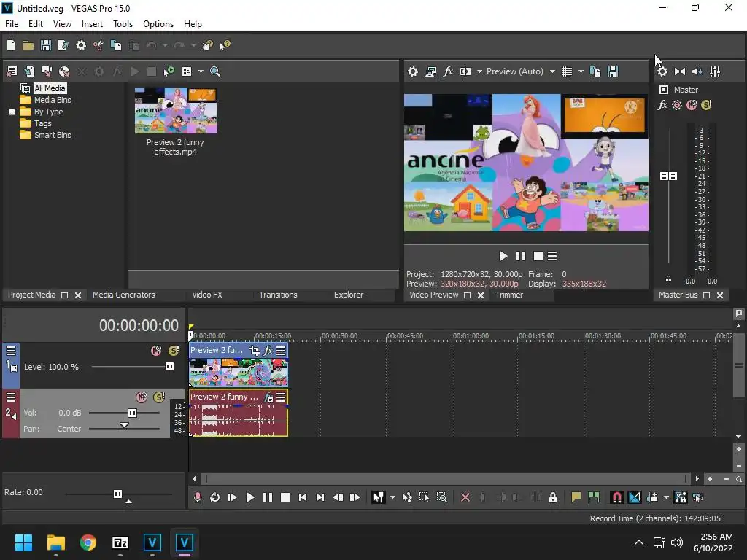
Task: Click the Capture Video icon in Project Media
Action: pos(47,71)
